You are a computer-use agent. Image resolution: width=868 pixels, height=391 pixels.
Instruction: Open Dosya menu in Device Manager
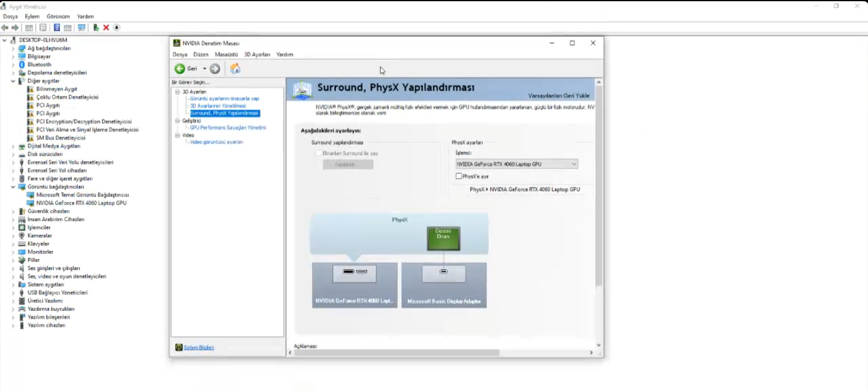pyautogui.click(x=10, y=16)
